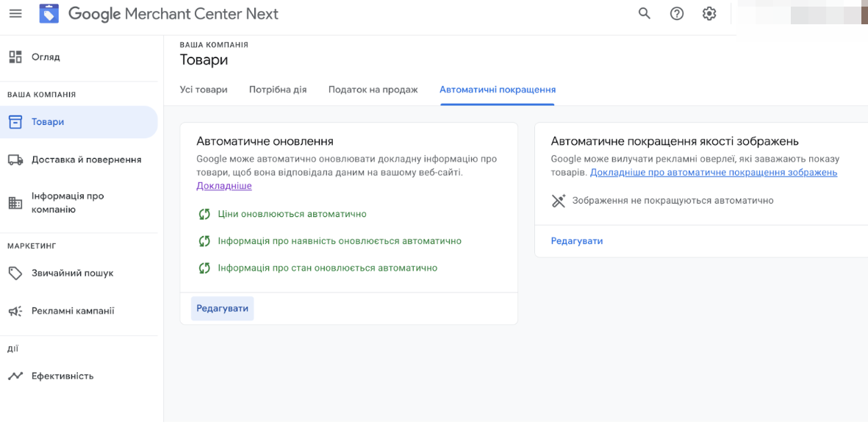Open Доставка й повернення section
The image size is (868, 430).
(x=86, y=160)
